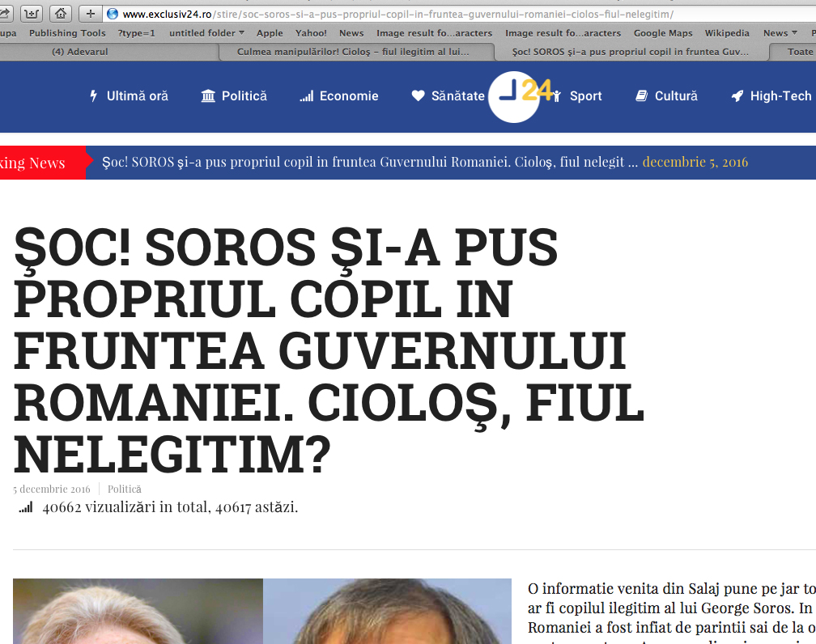Open the High-Tech section

[780, 95]
